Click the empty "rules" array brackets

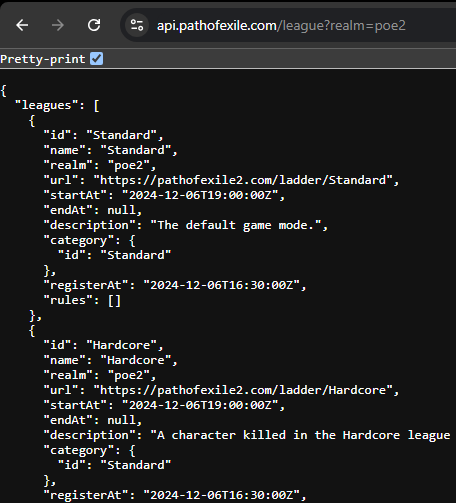click(x=114, y=300)
